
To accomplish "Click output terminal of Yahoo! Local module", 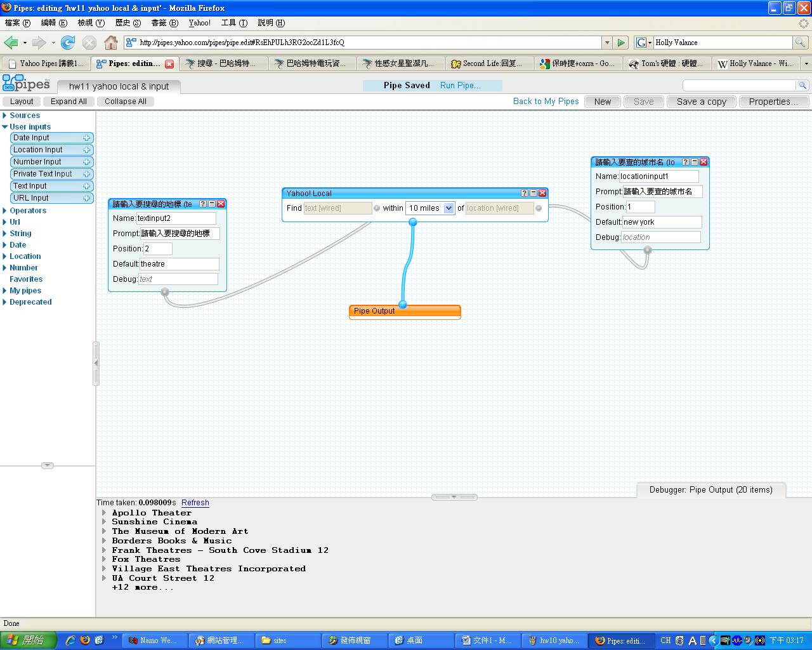I will (x=413, y=222).
